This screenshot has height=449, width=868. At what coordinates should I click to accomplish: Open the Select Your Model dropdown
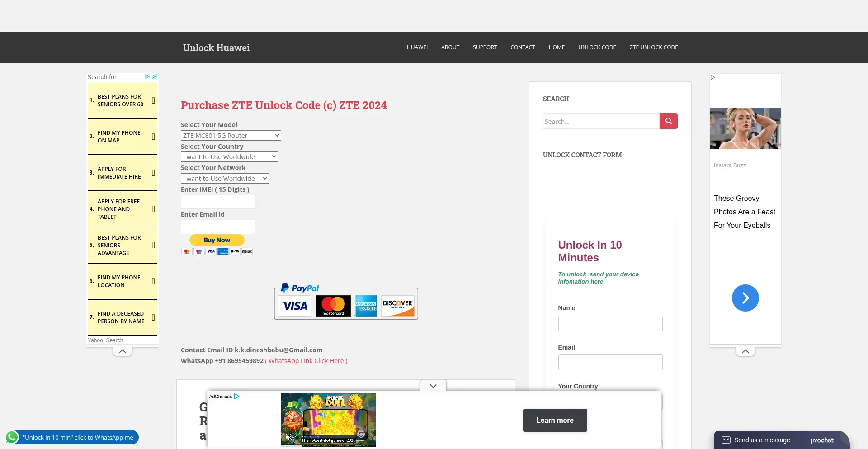tap(231, 135)
